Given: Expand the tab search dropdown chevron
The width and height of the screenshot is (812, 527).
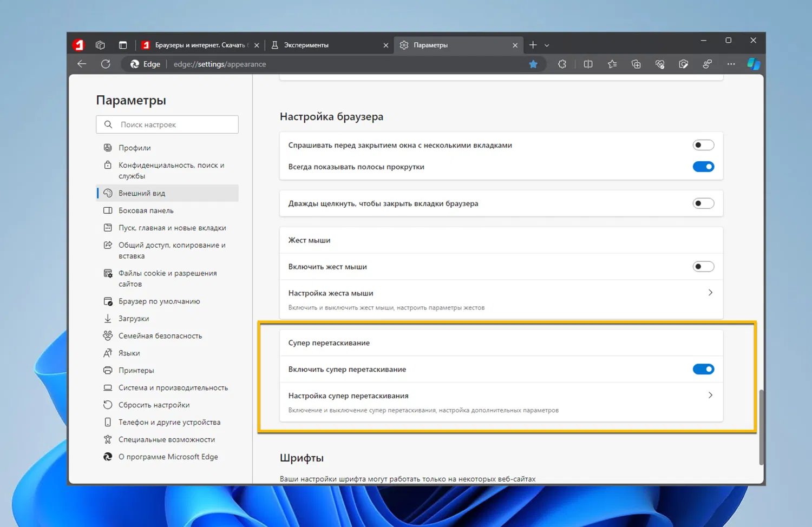Looking at the screenshot, I should pos(547,45).
